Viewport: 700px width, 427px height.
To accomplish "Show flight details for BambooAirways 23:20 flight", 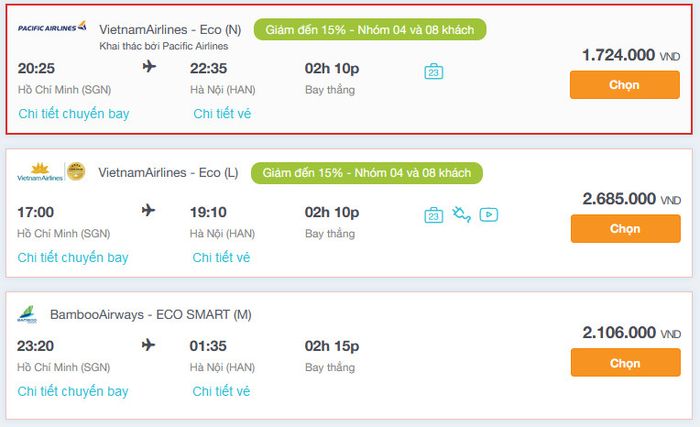I will click(73, 391).
